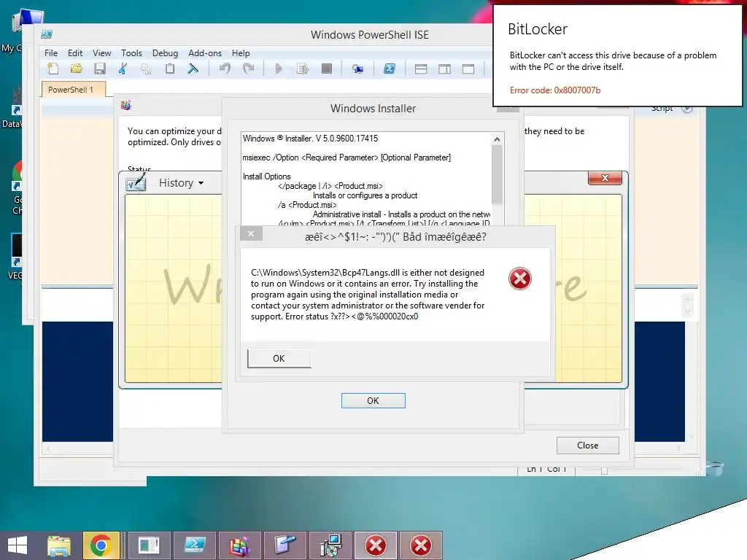747x560 pixels.
Task: Click the Bcp47Langs.dll error message text
Action: click(368, 295)
